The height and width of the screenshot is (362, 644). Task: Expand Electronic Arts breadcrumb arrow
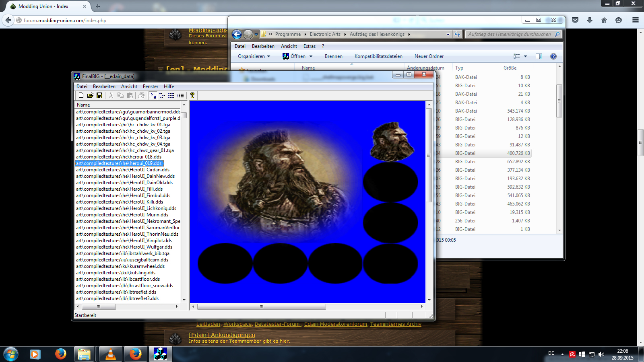pyautogui.click(x=345, y=34)
